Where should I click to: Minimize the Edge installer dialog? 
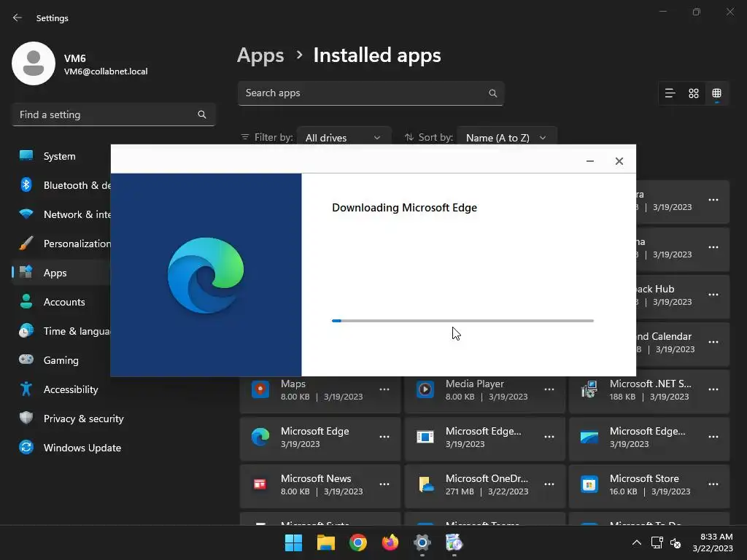pos(589,161)
